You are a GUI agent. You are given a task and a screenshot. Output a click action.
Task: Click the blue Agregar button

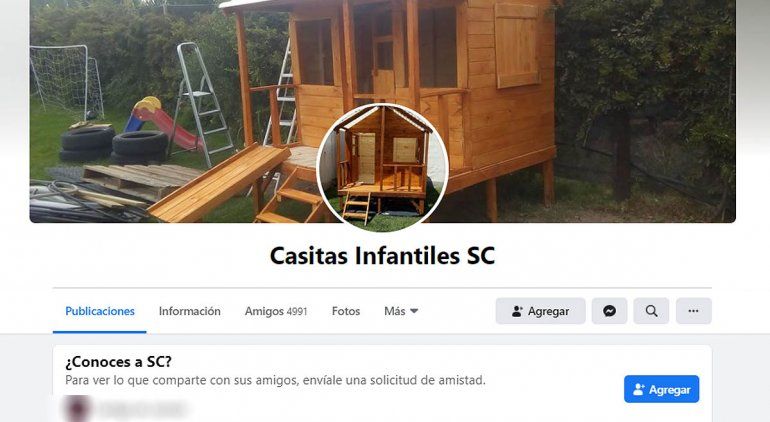[x=661, y=389]
